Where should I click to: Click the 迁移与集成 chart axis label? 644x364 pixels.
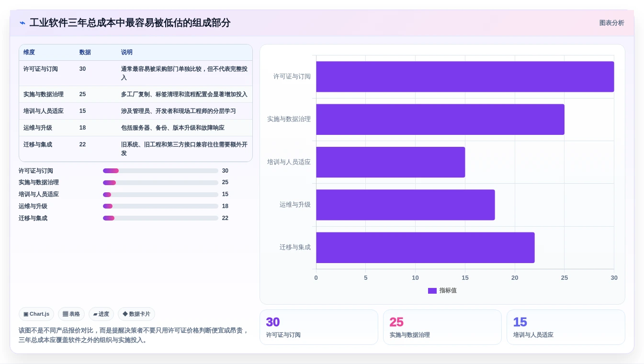coord(295,248)
